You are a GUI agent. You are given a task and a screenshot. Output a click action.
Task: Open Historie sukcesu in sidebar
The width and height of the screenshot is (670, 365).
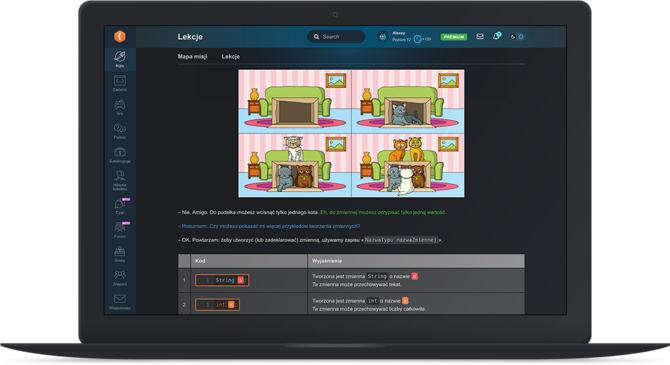coord(120,180)
